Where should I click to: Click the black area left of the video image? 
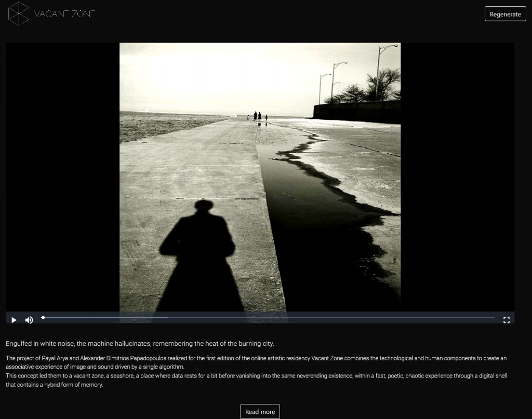[x=62, y=177]
